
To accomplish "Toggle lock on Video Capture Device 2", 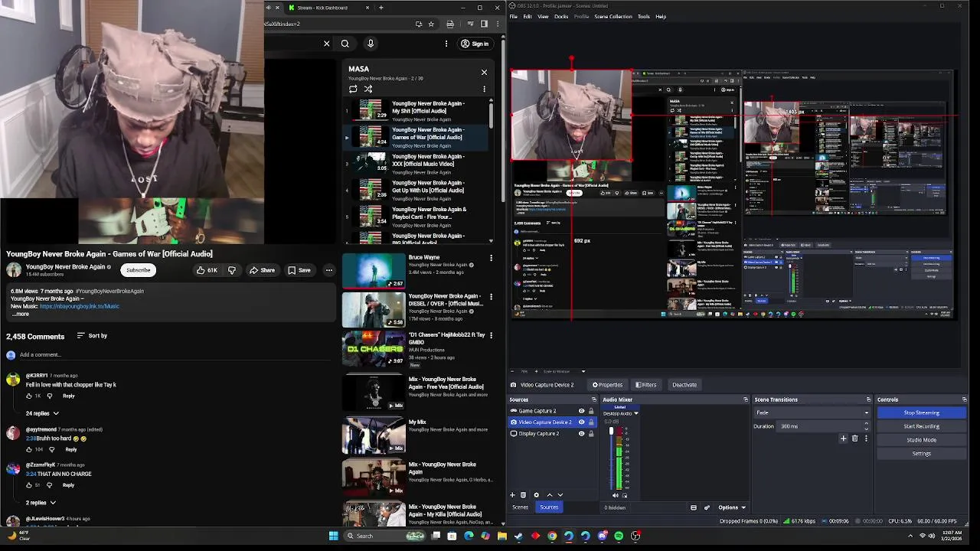I will tap(591, 422).
